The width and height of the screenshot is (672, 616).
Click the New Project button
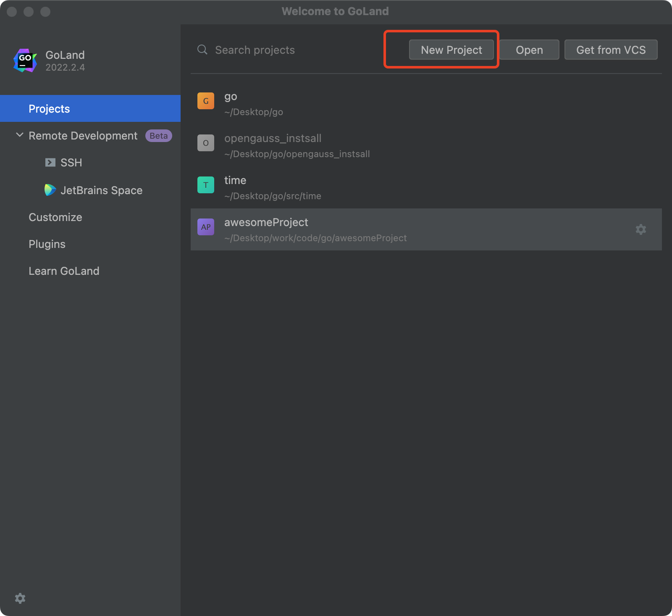451,50
